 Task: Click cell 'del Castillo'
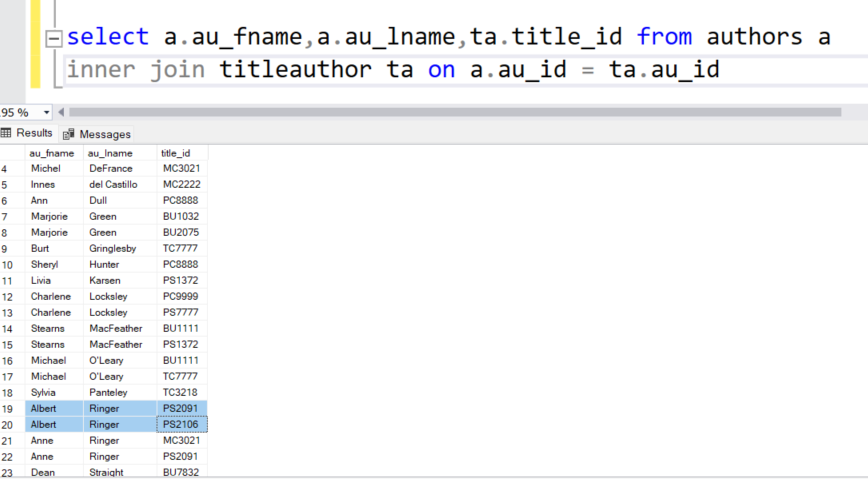point(120,184)
